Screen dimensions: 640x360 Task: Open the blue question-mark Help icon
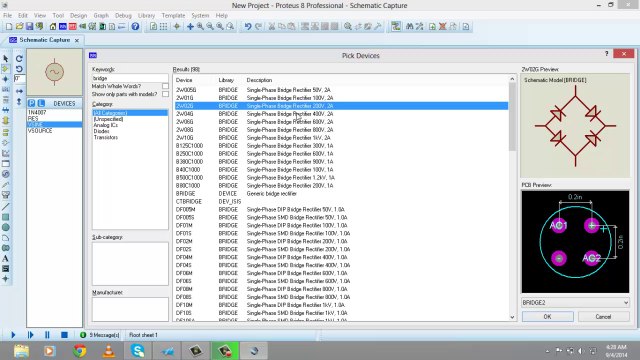[135, 27]
